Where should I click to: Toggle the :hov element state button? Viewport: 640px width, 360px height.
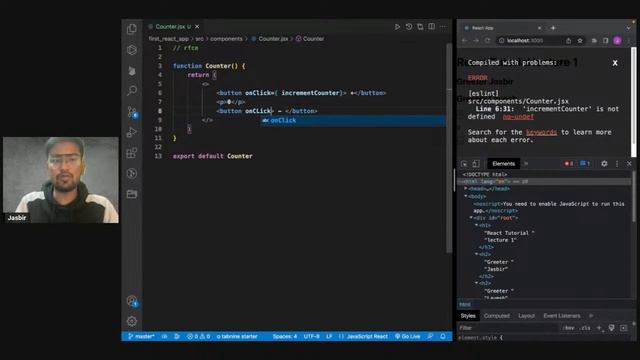tap(568, 328)
